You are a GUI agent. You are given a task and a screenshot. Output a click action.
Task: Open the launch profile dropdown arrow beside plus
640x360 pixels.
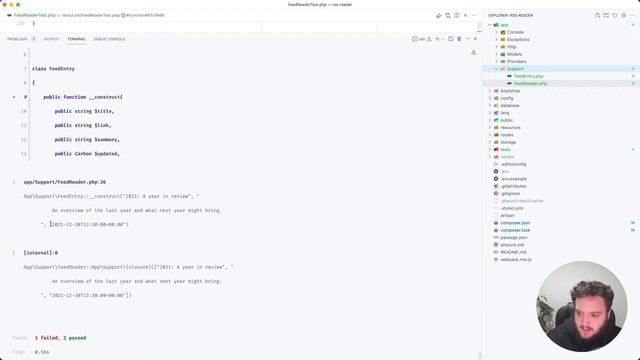pyautogui.click(x=443, y=39)
